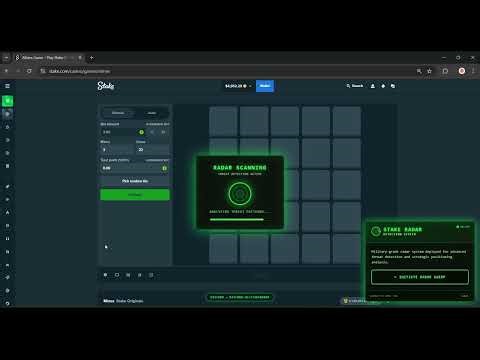Reveal the bottom-right mines grid tile
Image resolution: width=480 pixels, height=360 pixels.
347,249
